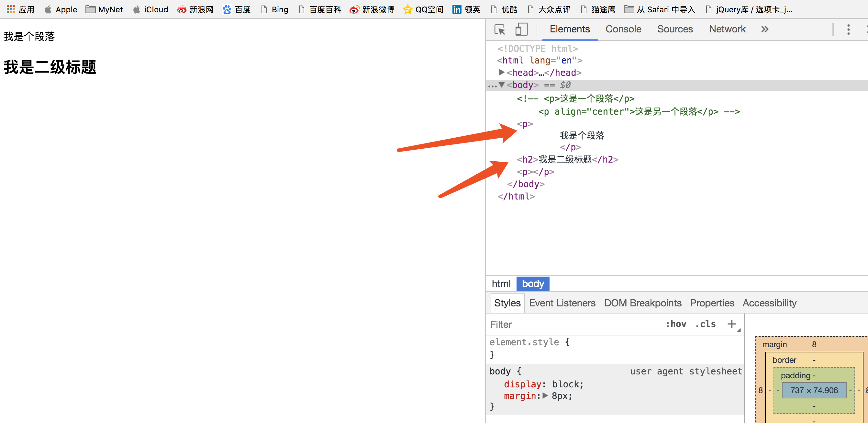
Task: Open the QQ空间 bookmark
Action: point(423,9)
